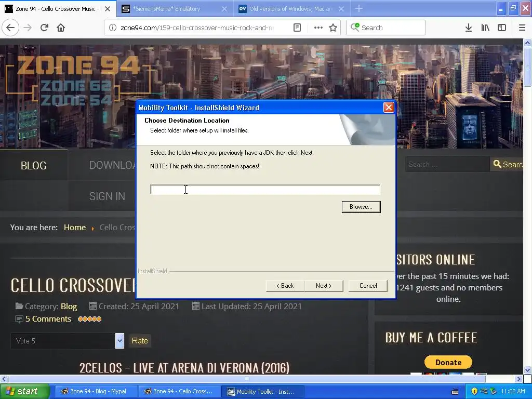Open page actions three-dot menu
The image size is (532, 399).
tap(318, 28)
